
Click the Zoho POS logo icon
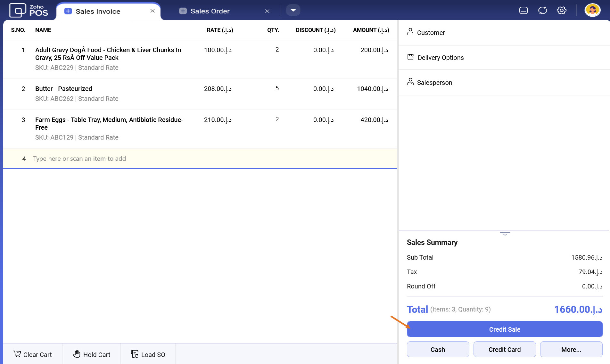tap(18, 10)
